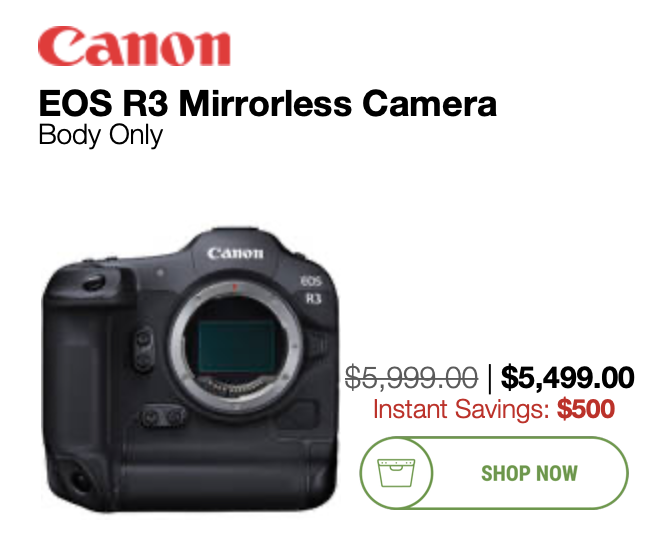
Task: Click the Canon logo on camera body
Action: [x=235, y=253]
